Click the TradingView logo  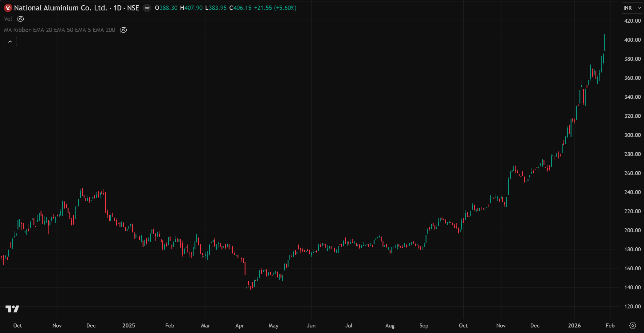click(x=12, y=309)
